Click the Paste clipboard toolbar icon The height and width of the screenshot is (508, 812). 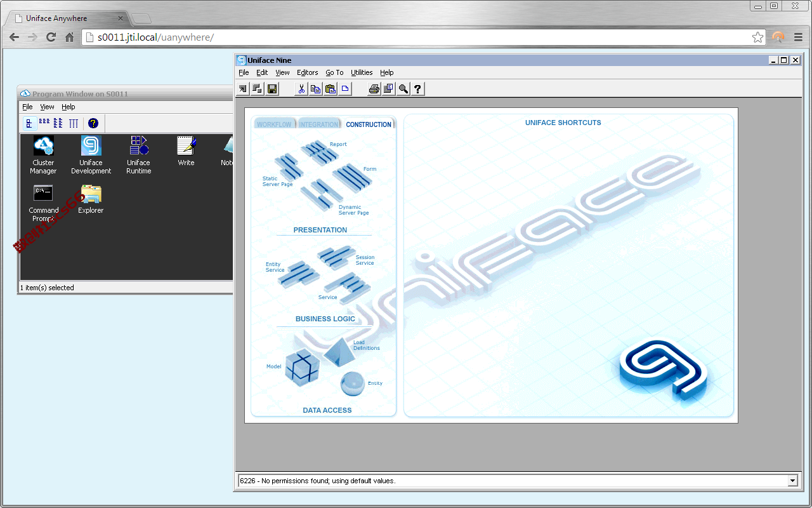pos(331,89)
